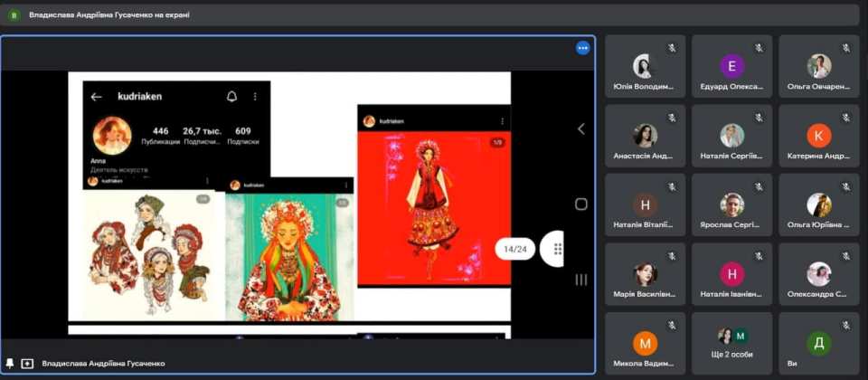Image resolution: width=868 pixels, height=380 pixels.
Task: Tap the phone recent apps bars icon
Action: (x=580, y=280)
